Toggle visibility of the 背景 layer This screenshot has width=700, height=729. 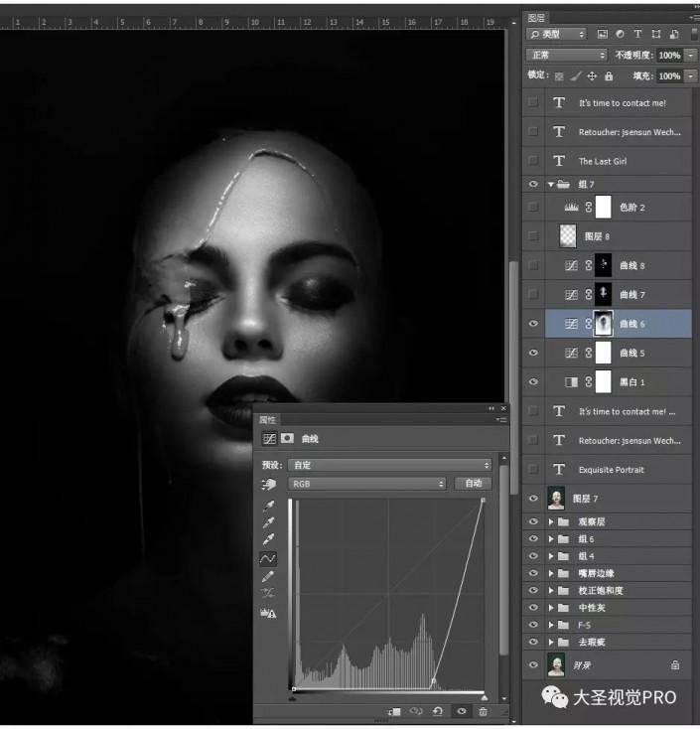pos(534,664)
